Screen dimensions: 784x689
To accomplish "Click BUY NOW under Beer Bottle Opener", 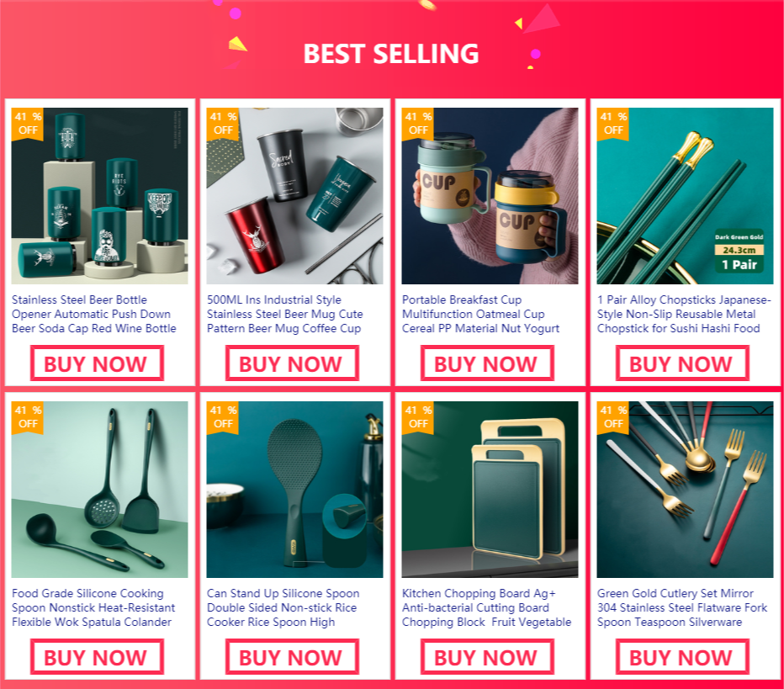I will click(x=97, y=363).
